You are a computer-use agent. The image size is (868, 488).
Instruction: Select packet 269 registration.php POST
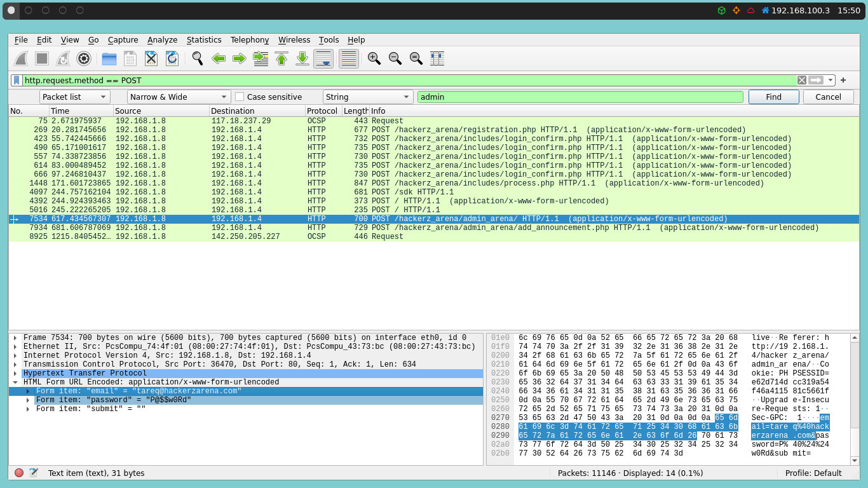point(433,130)
